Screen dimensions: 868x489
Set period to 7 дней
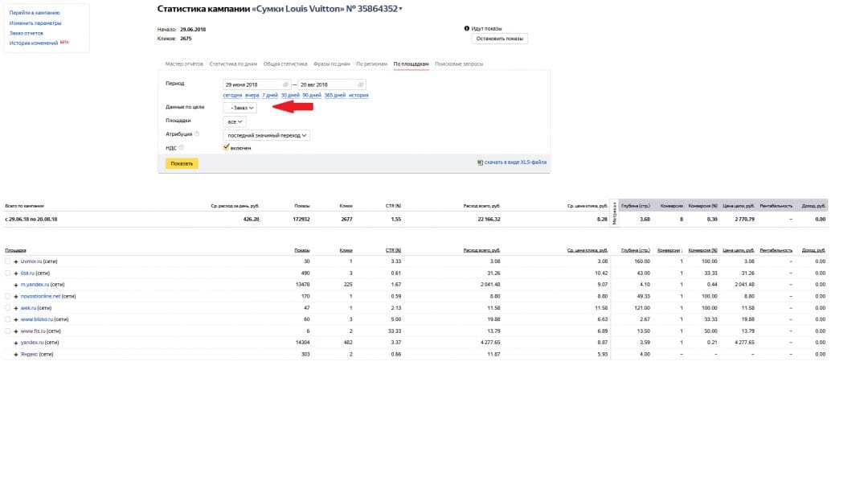(x=269, y=95)
